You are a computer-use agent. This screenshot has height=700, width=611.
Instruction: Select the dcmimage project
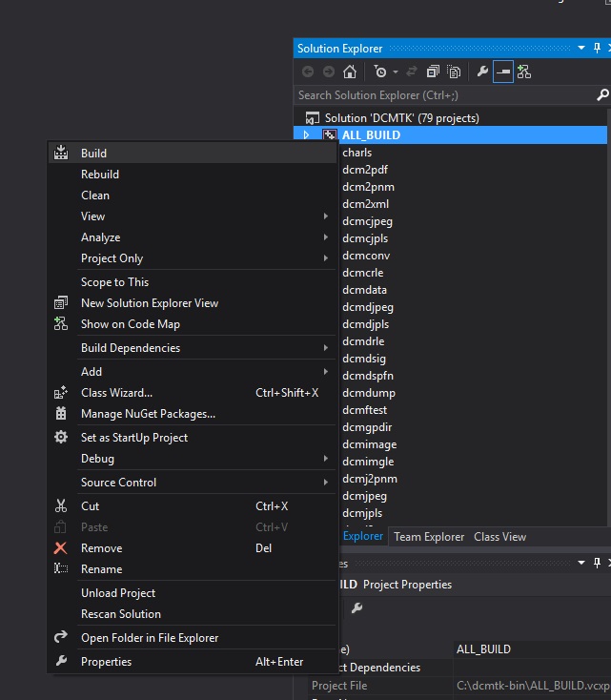coord(370,444)
